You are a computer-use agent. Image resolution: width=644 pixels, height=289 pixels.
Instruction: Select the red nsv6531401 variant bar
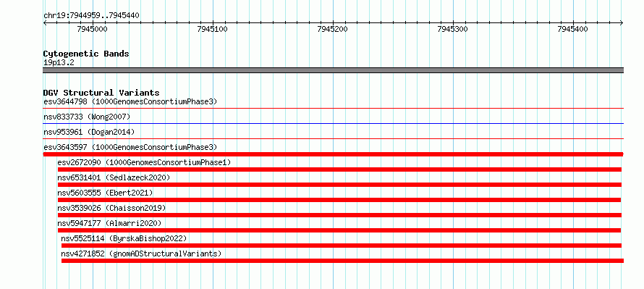(339, 185)
